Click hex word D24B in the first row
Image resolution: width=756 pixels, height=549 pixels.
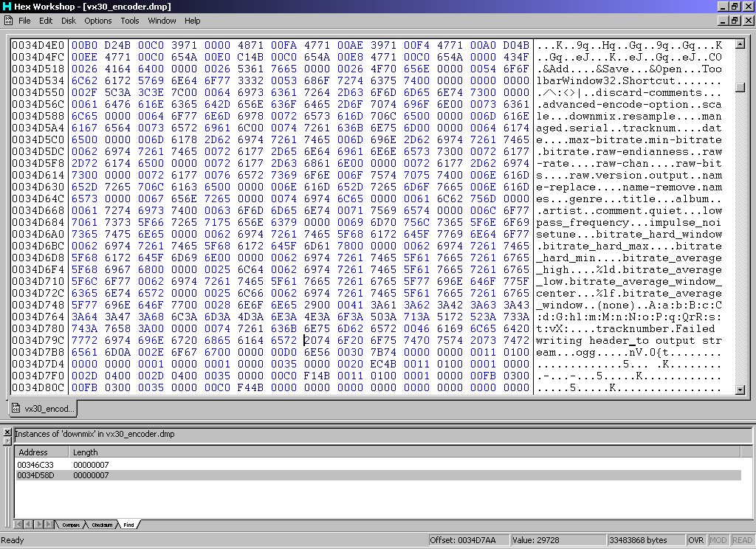(x=117, y=45)
